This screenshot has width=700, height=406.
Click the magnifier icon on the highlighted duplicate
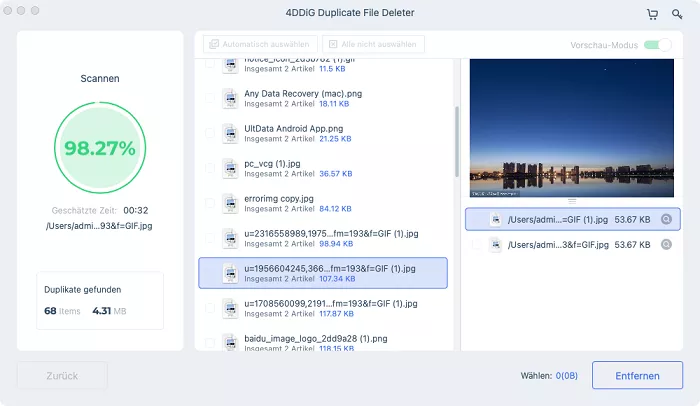point(666,219)
